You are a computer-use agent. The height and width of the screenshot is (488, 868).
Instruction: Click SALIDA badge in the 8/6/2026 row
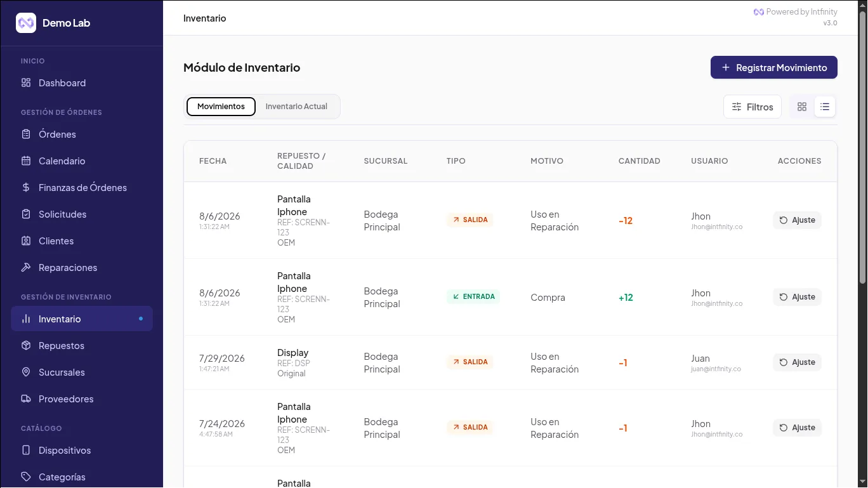pyautogui.click(x=470, y=220)
